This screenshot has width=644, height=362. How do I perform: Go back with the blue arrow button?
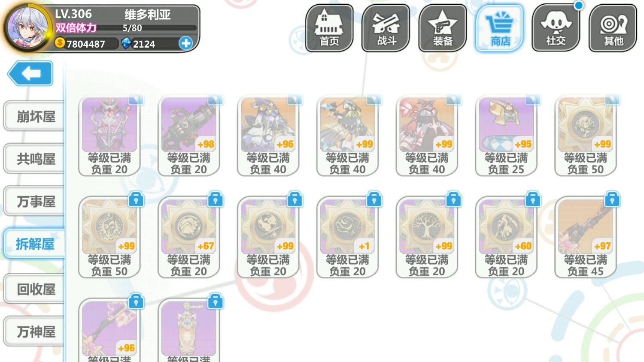(x=30, y=74)
